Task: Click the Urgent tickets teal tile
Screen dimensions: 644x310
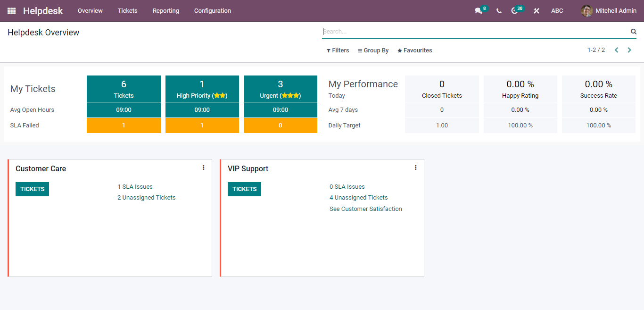Action: pos(281,89)
